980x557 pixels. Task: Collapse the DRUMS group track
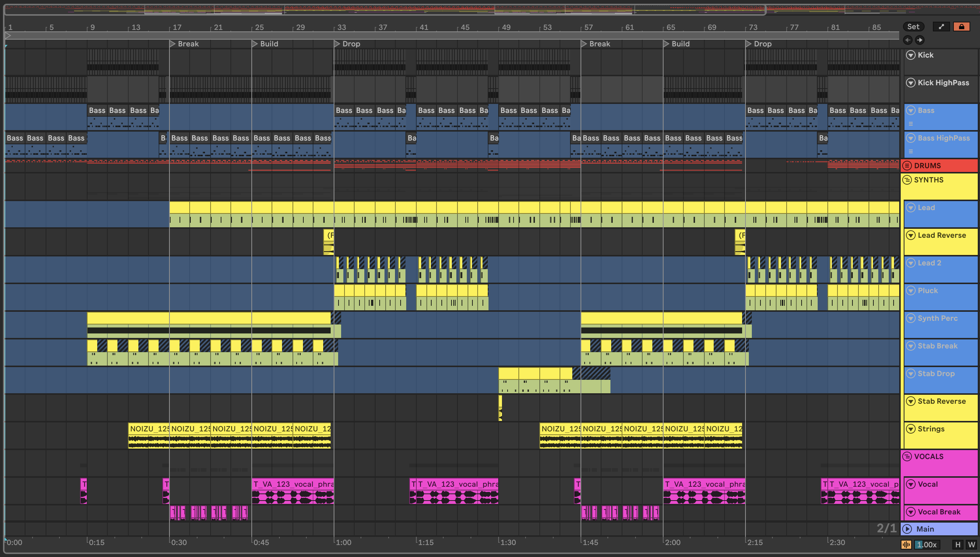click(x=907, y=166)
